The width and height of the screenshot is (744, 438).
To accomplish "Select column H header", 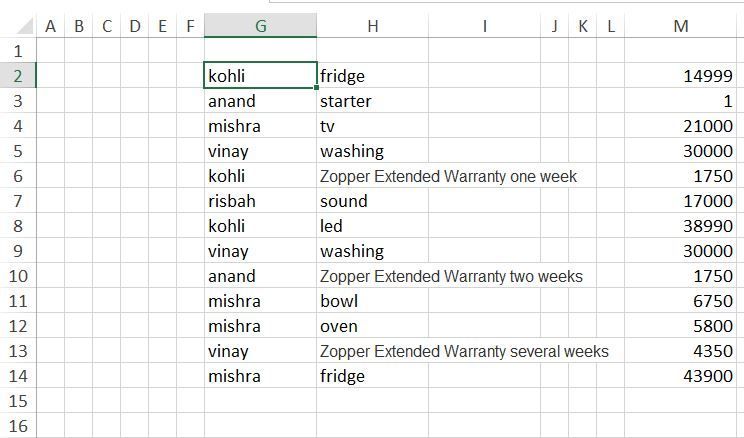I will (372, 26).
